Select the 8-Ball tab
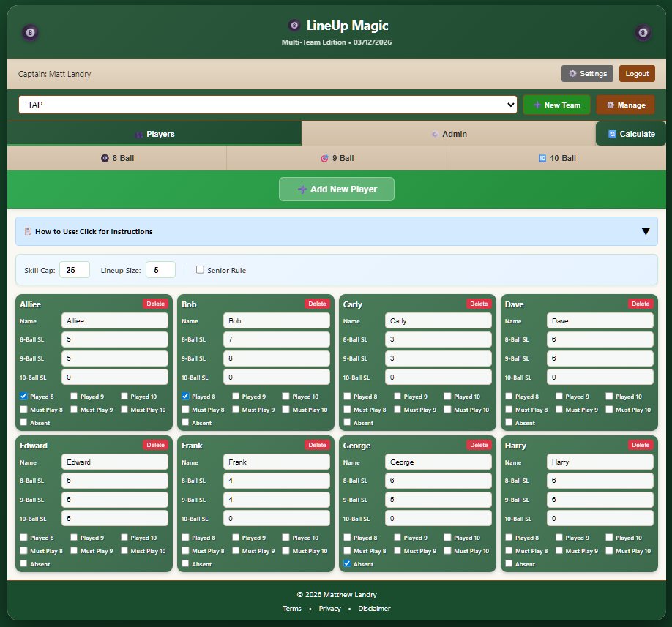 coord(117,158)
